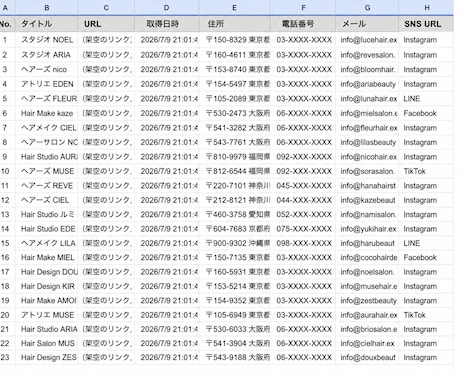Select email cell info@lucehair

pyautogui.click(x=367, y=40)
